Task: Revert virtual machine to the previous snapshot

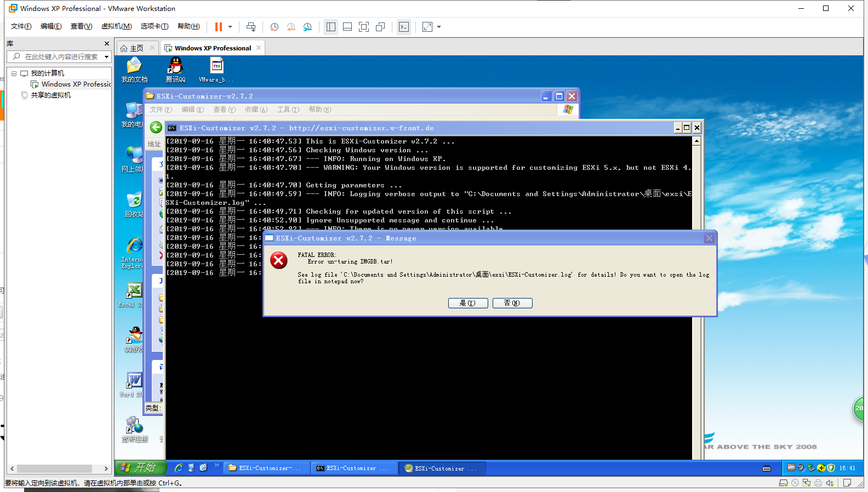Action: pyautogui.click(x=291, y=27)
